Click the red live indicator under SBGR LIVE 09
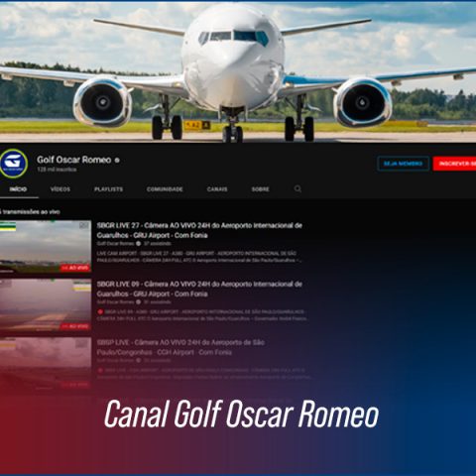This screenshot has height=476, width=476. [100, 311]
